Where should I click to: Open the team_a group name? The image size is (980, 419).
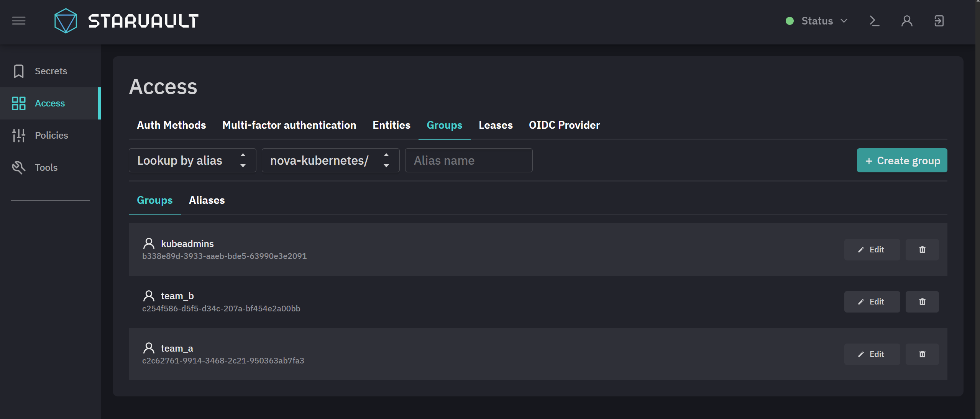point(177,349)
